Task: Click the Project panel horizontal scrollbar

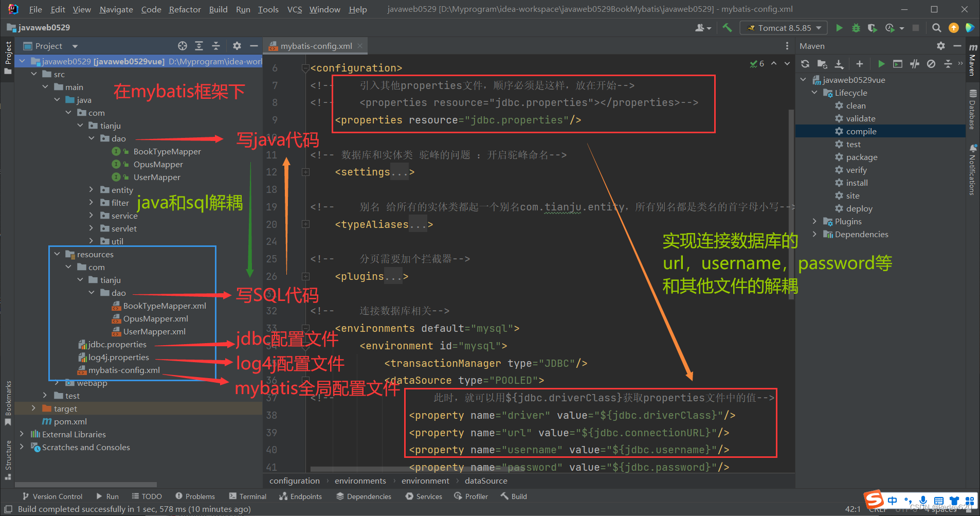Action: click(x=86, y=485)
